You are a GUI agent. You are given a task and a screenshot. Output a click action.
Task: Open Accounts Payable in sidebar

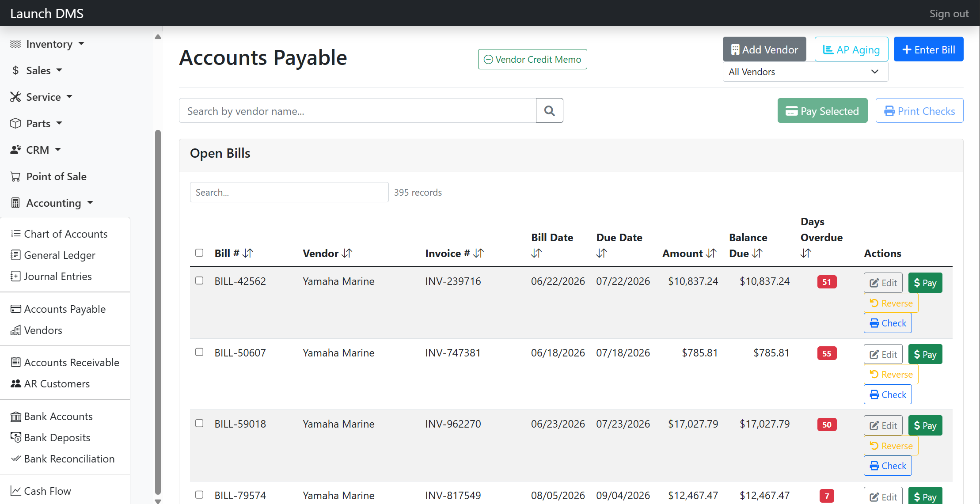pyautogui.click(x=58, y=309)
